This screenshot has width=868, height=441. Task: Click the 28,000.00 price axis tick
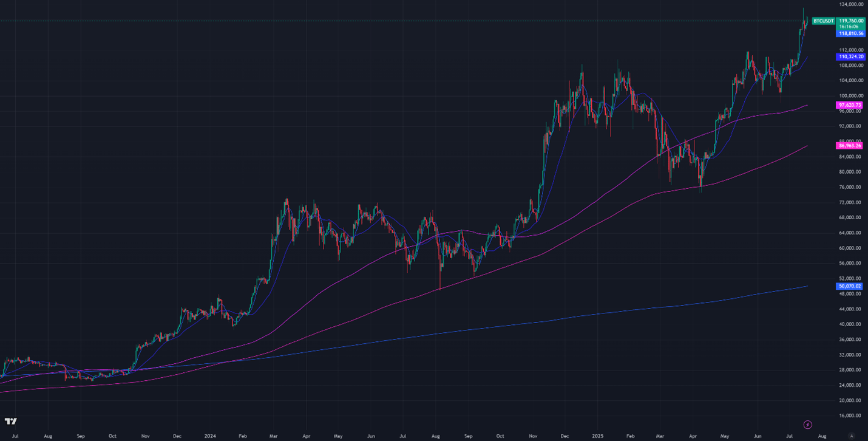(850, 370)
